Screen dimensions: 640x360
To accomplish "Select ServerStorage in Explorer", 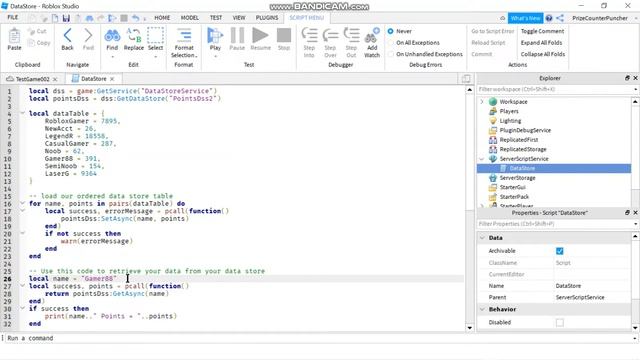I will click(x=518, y=178).
